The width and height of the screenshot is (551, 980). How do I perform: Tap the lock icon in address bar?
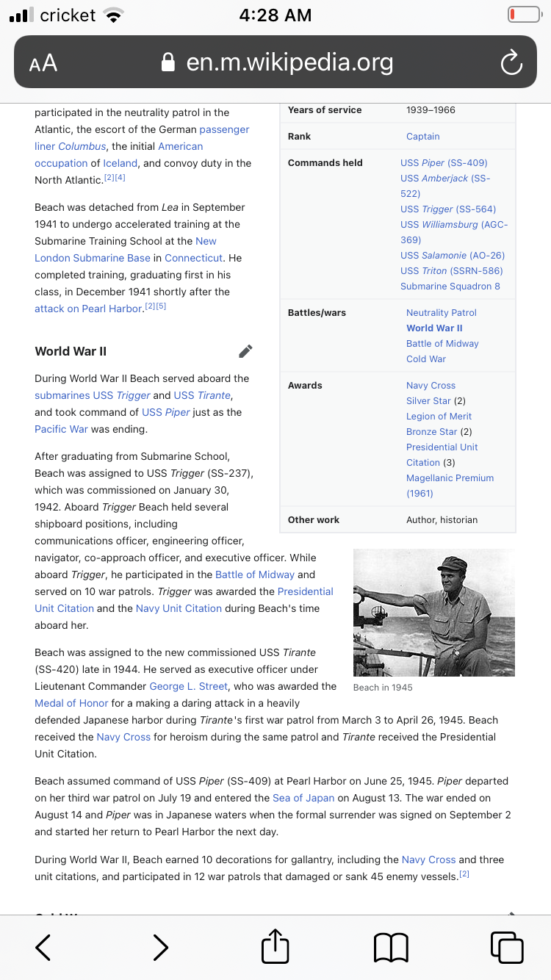(169, 62)
